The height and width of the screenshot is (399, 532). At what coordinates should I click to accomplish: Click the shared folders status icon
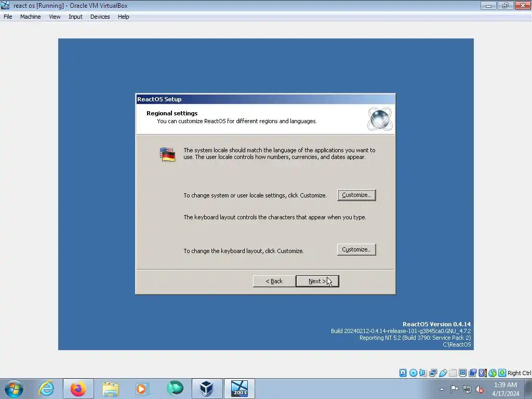coord(453,373)
